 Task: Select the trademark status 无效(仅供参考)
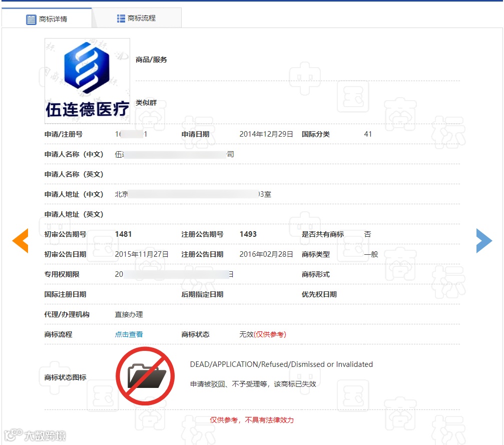pyautogui.click(x=263, y=334)
